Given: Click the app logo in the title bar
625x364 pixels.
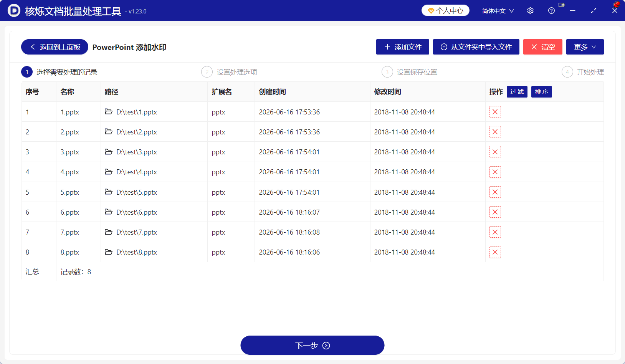Looking at the screenshot, I should [14, 11].
